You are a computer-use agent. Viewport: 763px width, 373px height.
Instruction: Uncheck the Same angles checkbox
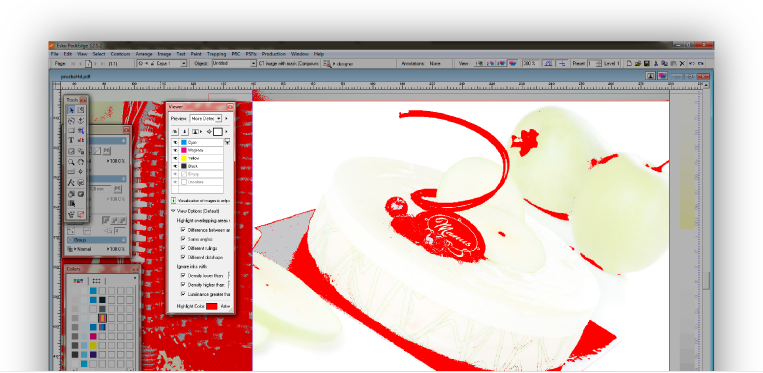pos(183,239)
